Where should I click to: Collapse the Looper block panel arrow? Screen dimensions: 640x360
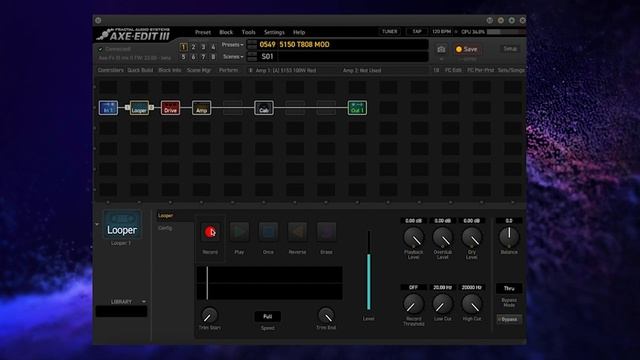tap(97, 224)
